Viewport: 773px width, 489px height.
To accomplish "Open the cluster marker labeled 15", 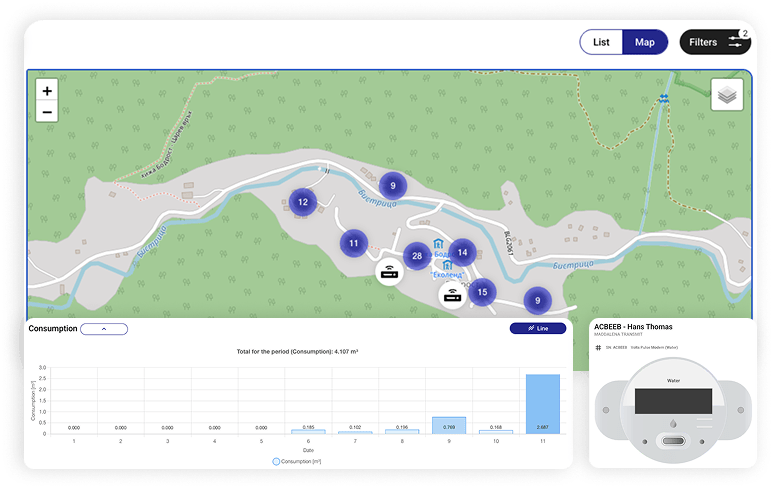I will tap(482, 292).
